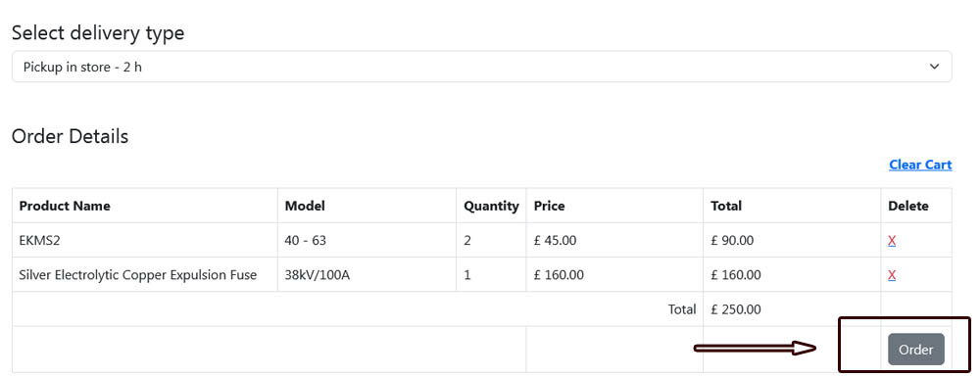This screenshot has width=980, height=377.
Task: Click the Select delivery type label
Action: tap(98, 33)
